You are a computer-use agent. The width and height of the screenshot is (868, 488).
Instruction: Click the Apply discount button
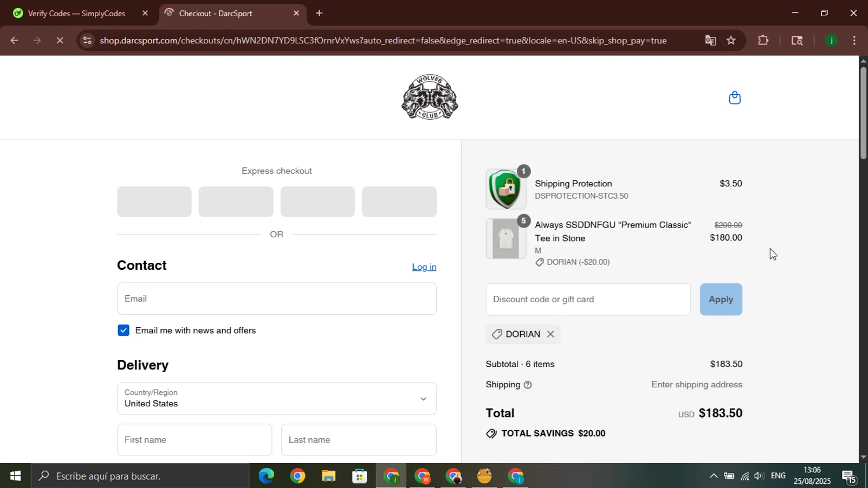[x=721, y=299]
